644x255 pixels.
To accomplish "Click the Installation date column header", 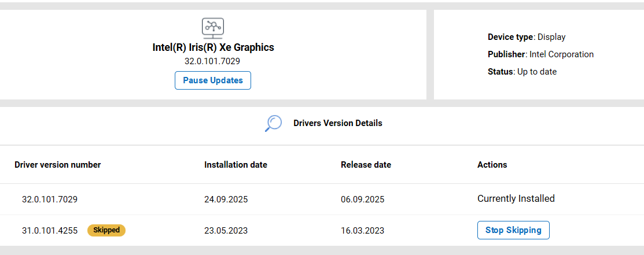I will tap(235, 165).
